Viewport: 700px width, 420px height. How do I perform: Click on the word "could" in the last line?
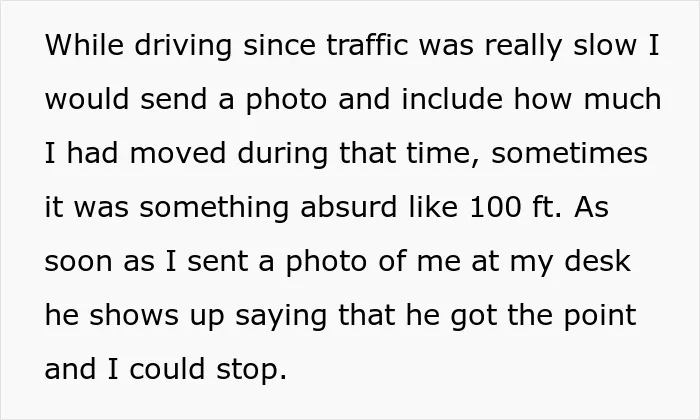point(167,369)
